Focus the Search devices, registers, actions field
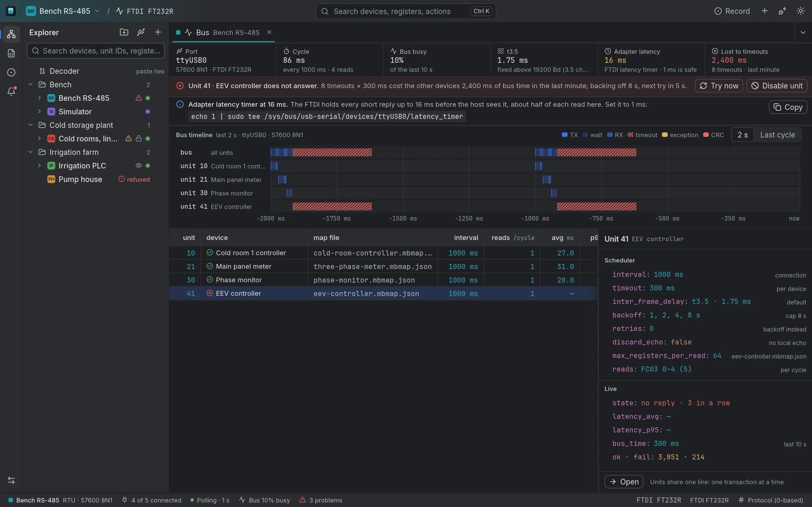 point(406,11)
